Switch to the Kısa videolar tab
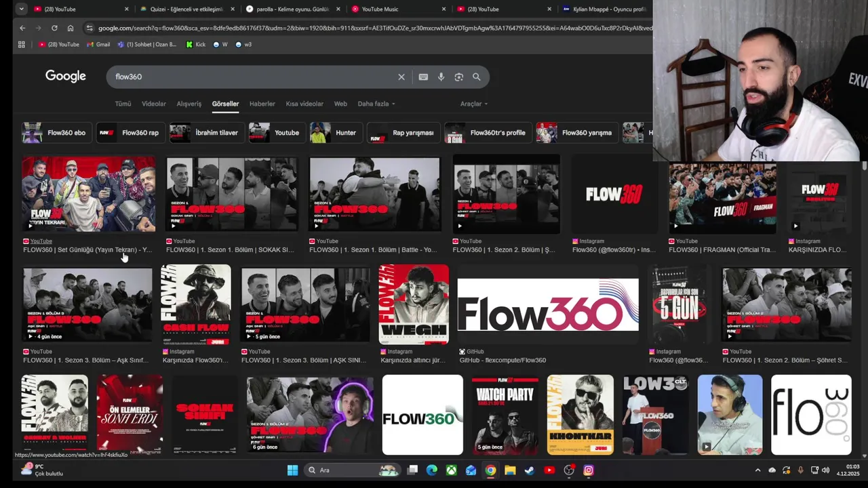Screen dimensions: 868x488 [x=304, y=104]
